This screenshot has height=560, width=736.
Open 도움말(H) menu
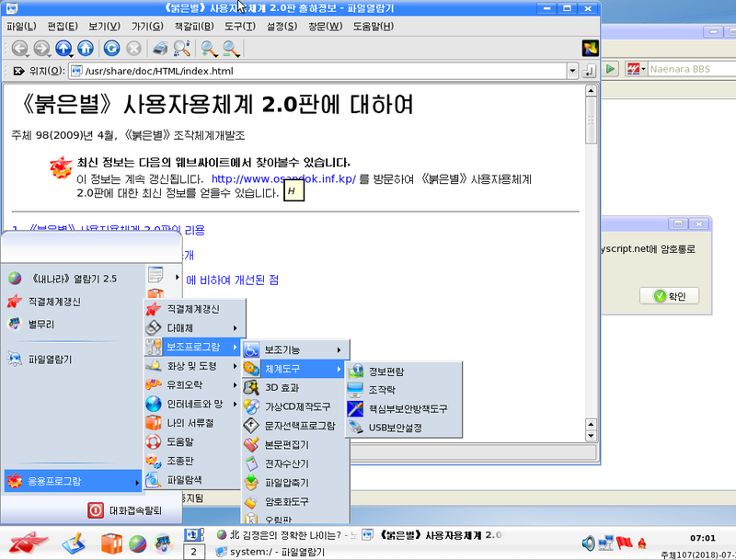[x=374, y=27]
